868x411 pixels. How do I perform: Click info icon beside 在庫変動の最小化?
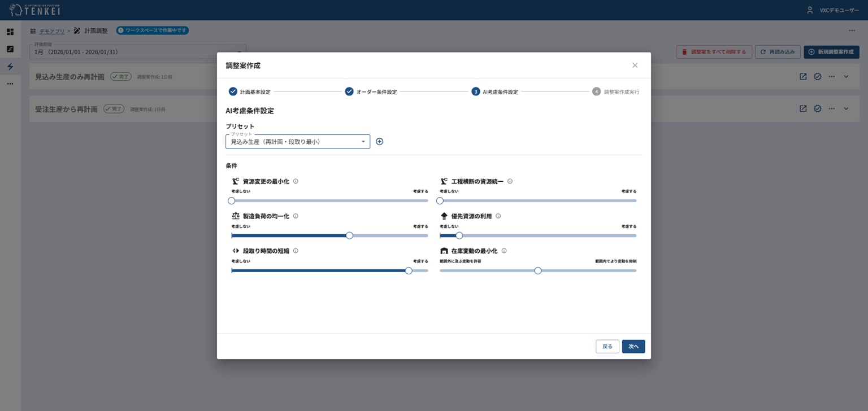point(504,251)
